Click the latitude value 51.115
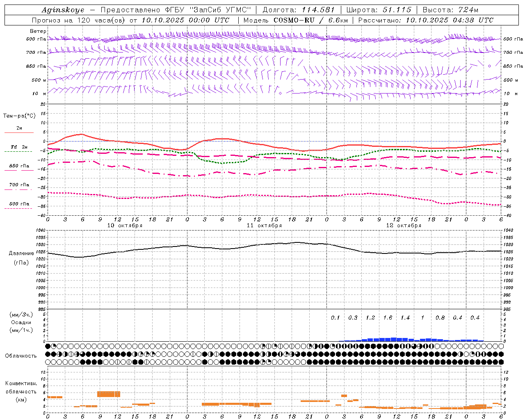This screenshot has width=525, height=420. (397, 10)
